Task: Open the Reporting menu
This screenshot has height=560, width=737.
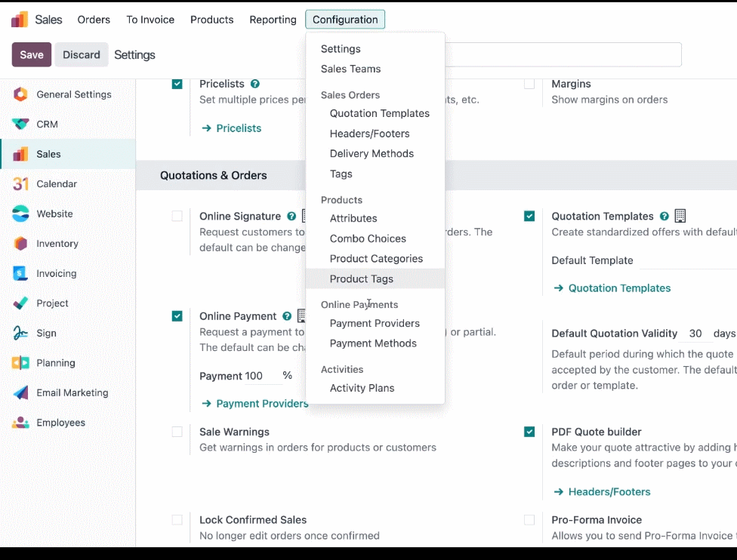Action: pos(273,20)
